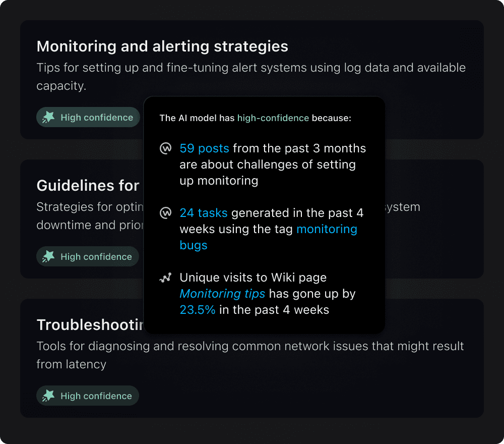
Task: Click the star icon in the Troubleshooting card's badge
Action: pos(48,396)
